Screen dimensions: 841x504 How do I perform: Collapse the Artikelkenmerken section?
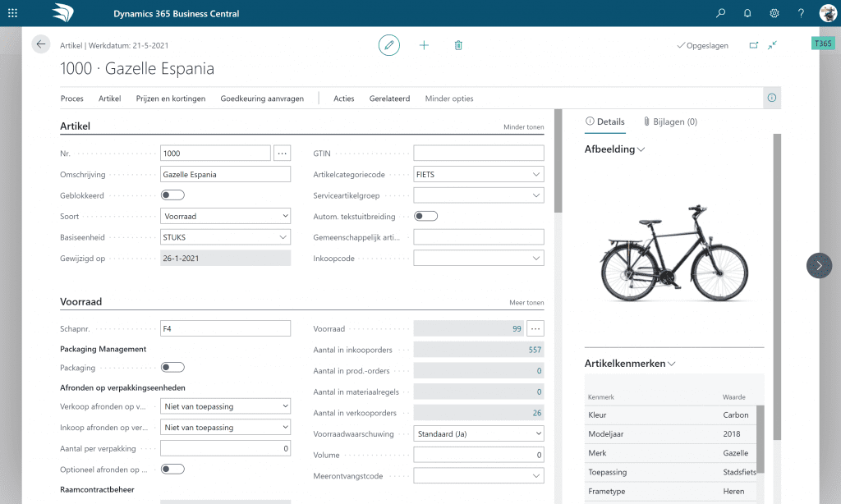coord(630,364)
